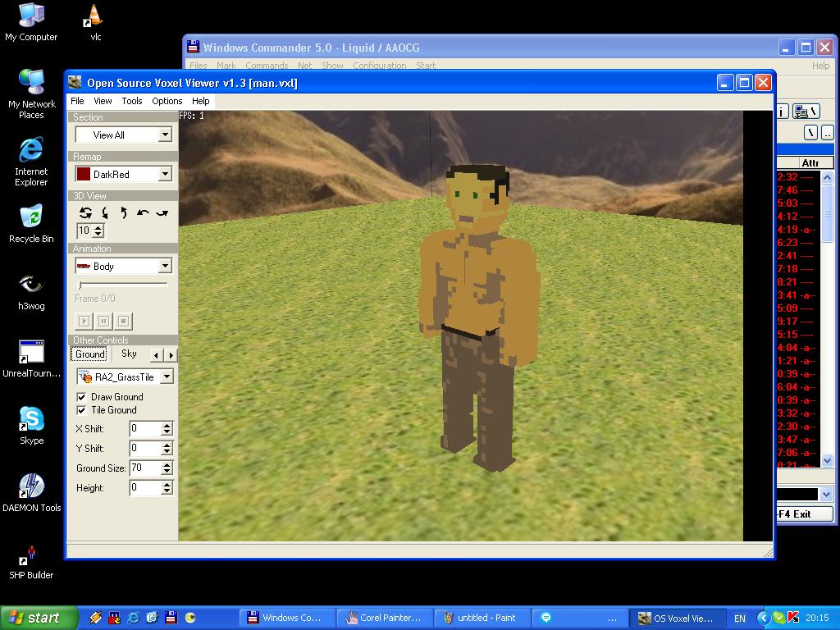Click Internet Explorer quick launch icon in taskbar
Screen dimensions: 840x630
pos(133,618)
